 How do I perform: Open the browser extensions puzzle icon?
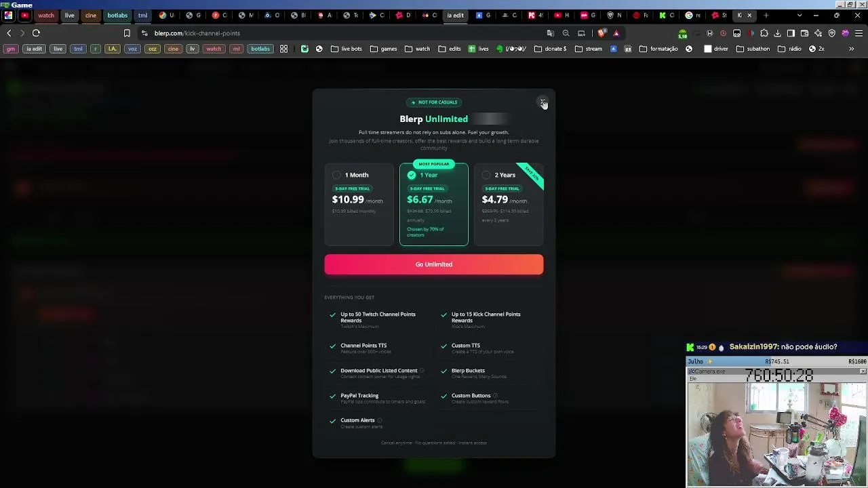[764, 33]
